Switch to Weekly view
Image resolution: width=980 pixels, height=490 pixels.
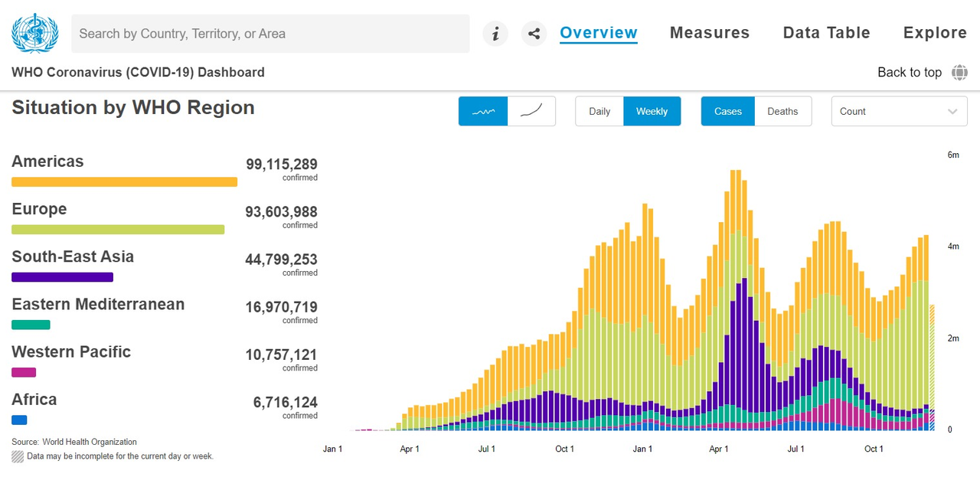652,111
